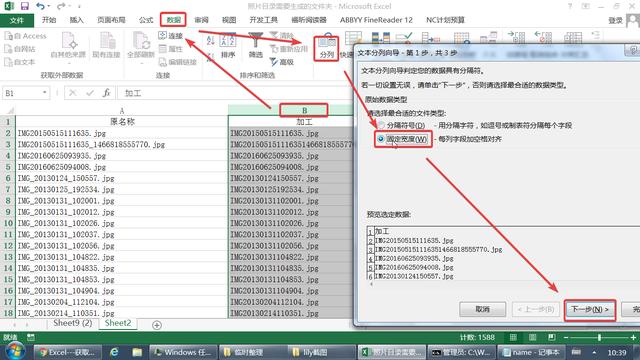640x360 pixels.
Task: Click the Name Box showing B1
Action: pos(22,93)
